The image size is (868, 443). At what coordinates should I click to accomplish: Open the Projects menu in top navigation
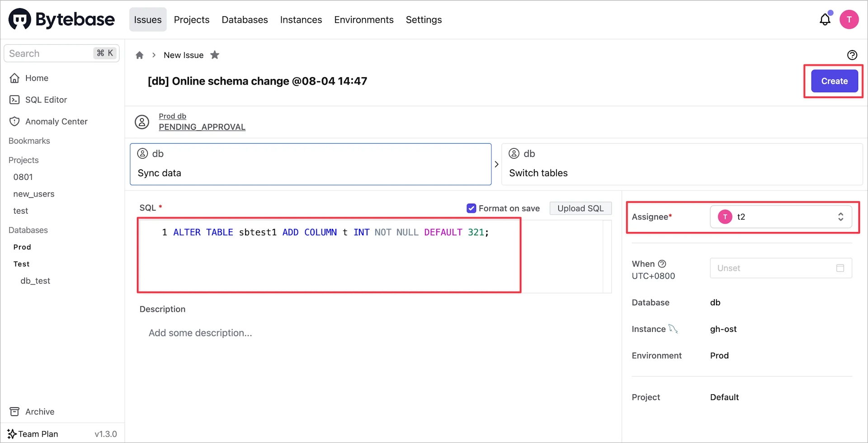coord(192,20)
